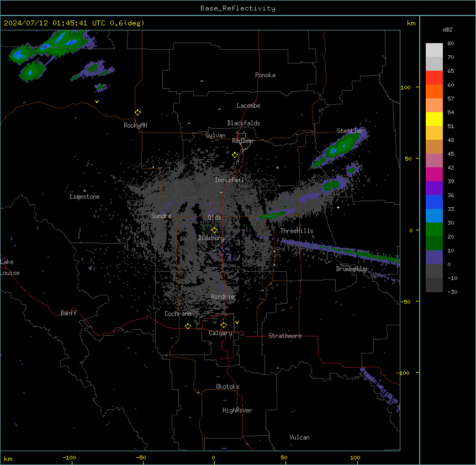Viewport: 476px width, 465px height.
Task: Click the Base_Reflectivity title text
Action: coord(238,8)
